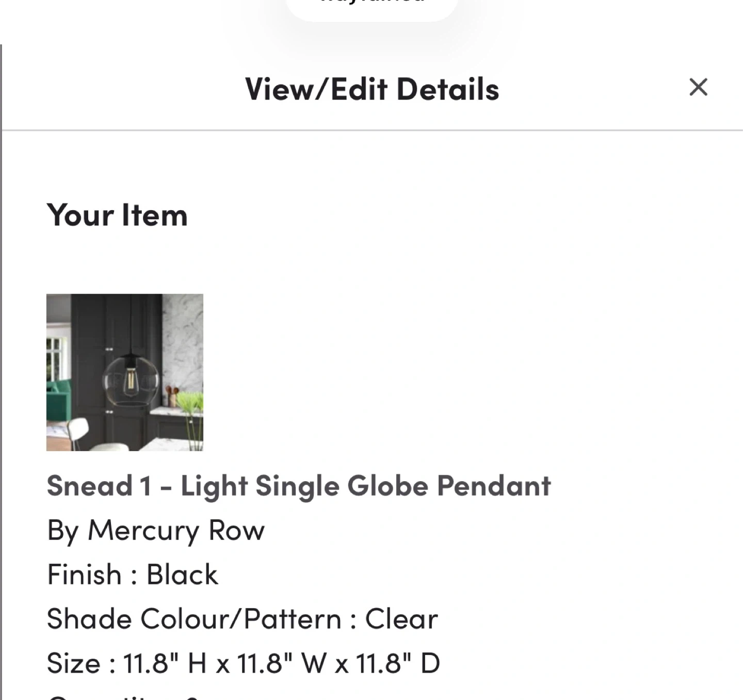
Task: Select the Clear shade value
Action: (x=401, y=619)
